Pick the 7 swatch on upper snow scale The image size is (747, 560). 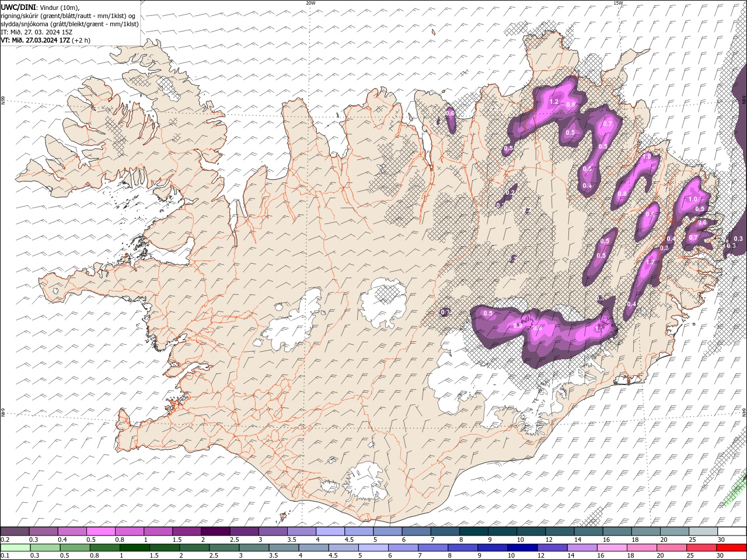[x=445, y=531]
